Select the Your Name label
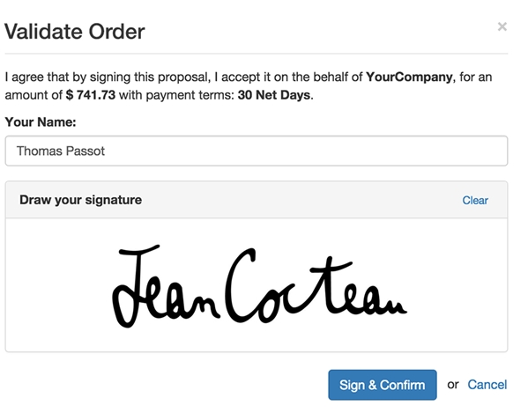528x420 pixels. (41, 122)
